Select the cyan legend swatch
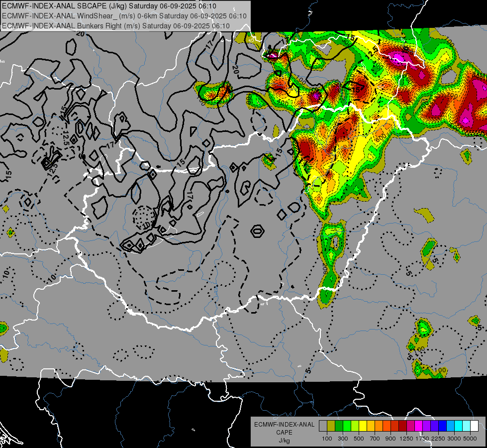The image size is (487, 448). [x=459, y=426]
